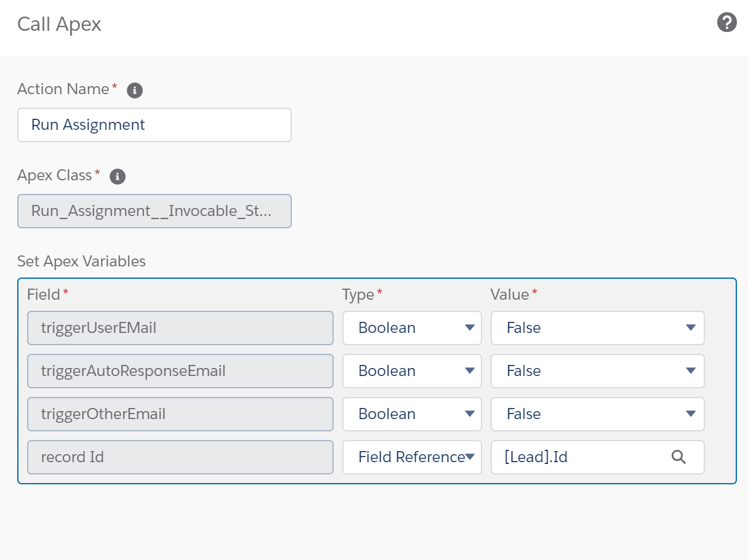Open Value dropdown for triggerOtherEmail

point(597,414)
